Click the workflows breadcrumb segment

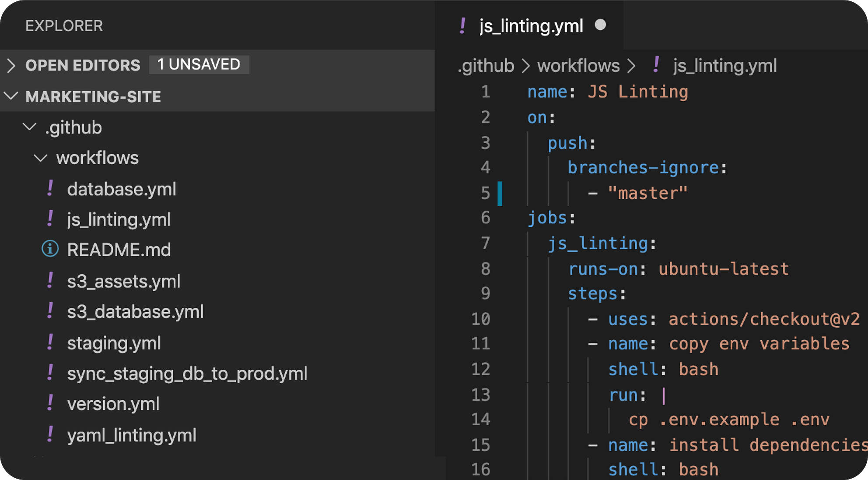click(578, 66)
